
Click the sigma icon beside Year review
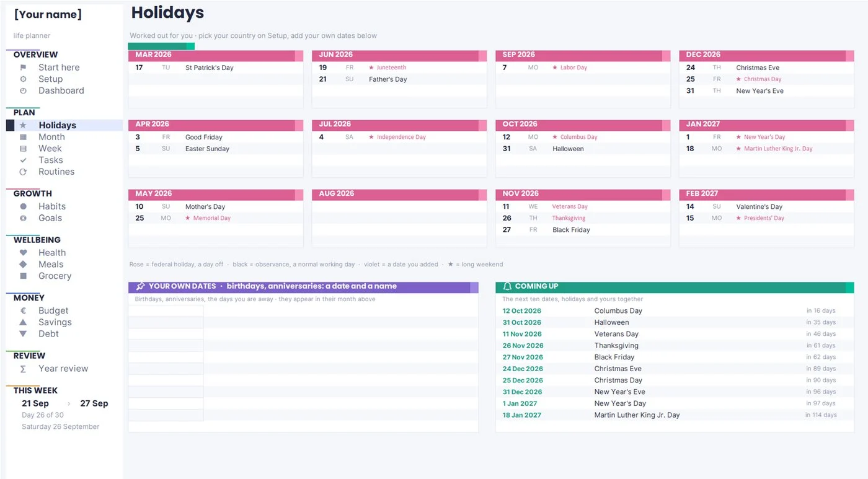[x=23, y=369]
